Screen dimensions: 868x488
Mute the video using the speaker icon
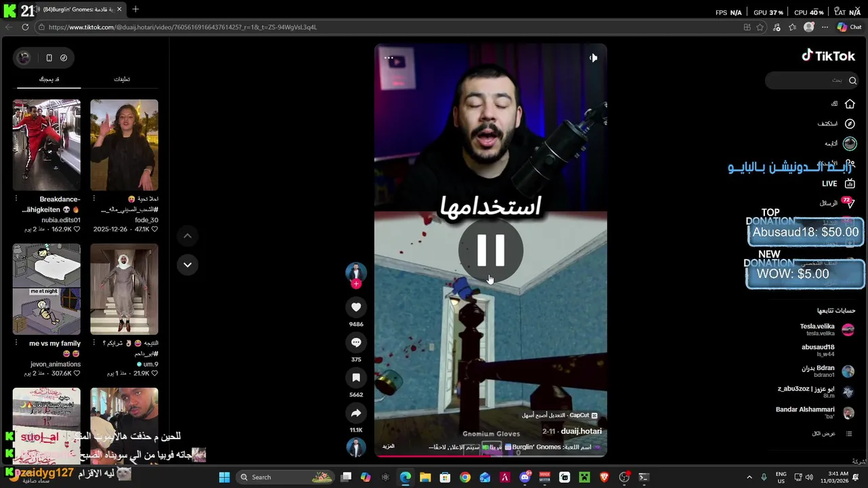593,58
